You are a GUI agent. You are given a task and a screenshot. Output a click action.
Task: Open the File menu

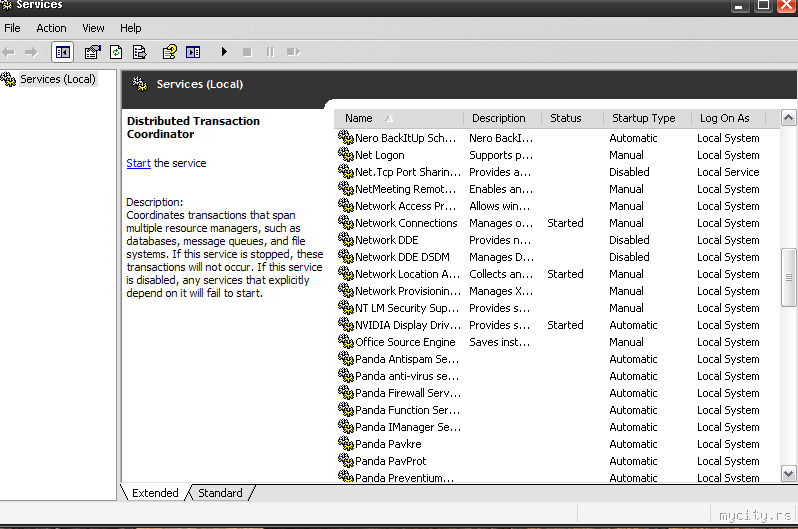(x=12, y=28)
